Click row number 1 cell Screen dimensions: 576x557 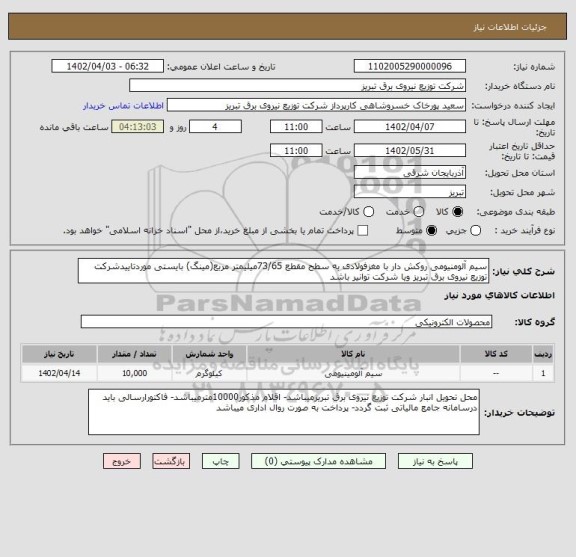click(543, 374)
